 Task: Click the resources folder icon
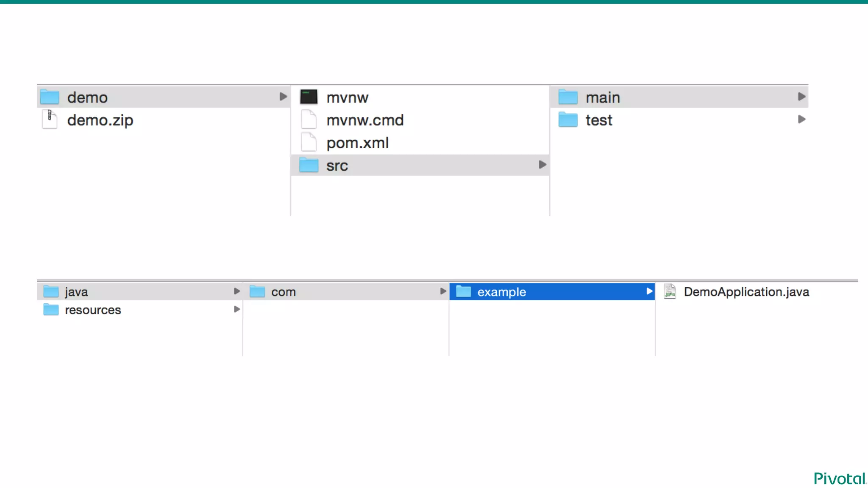click(x=51, y=310)
